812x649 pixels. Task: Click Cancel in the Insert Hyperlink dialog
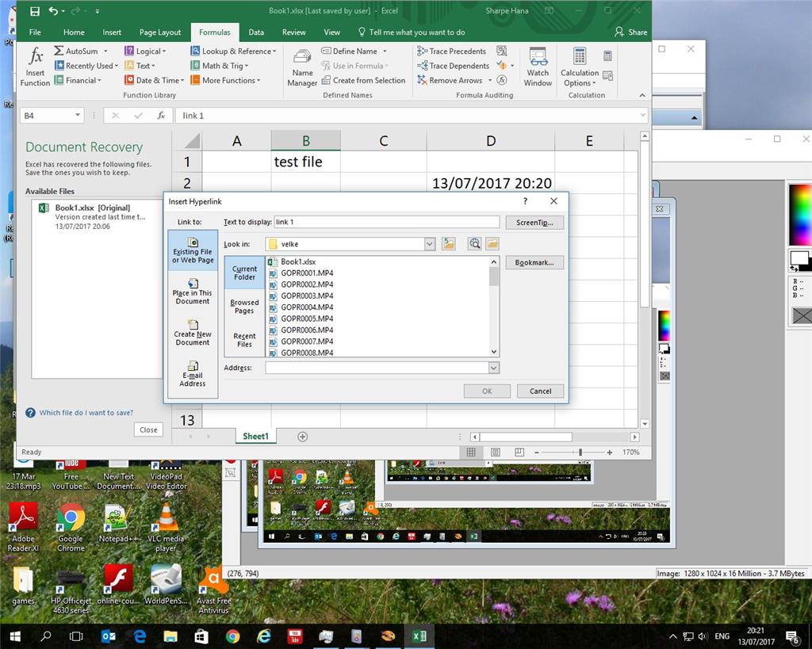point(540,391)
